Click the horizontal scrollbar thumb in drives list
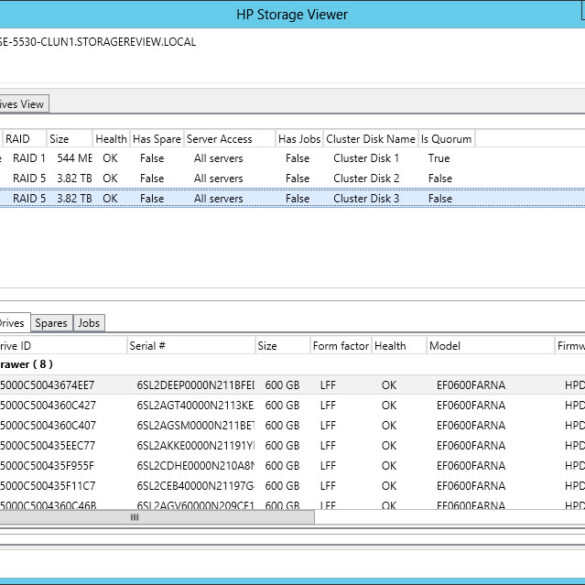The image size is (585, 585). pyautogui.click(x=157, y=517)
